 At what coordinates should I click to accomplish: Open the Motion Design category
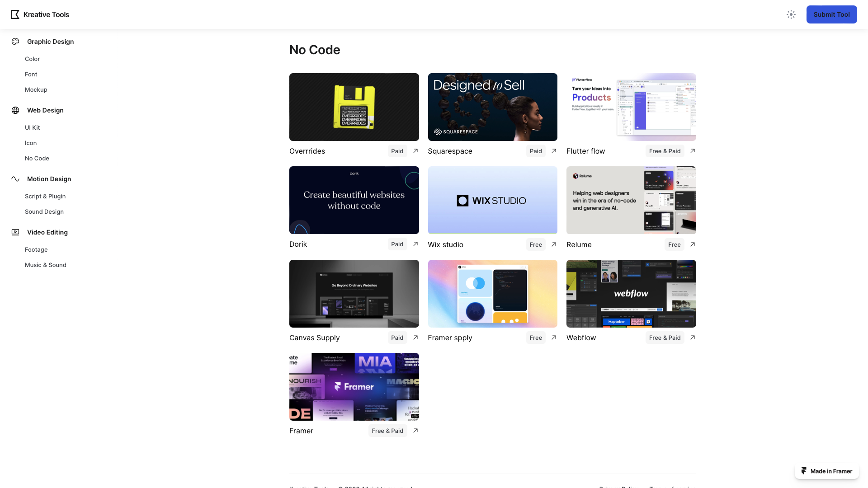click(49, 179)
